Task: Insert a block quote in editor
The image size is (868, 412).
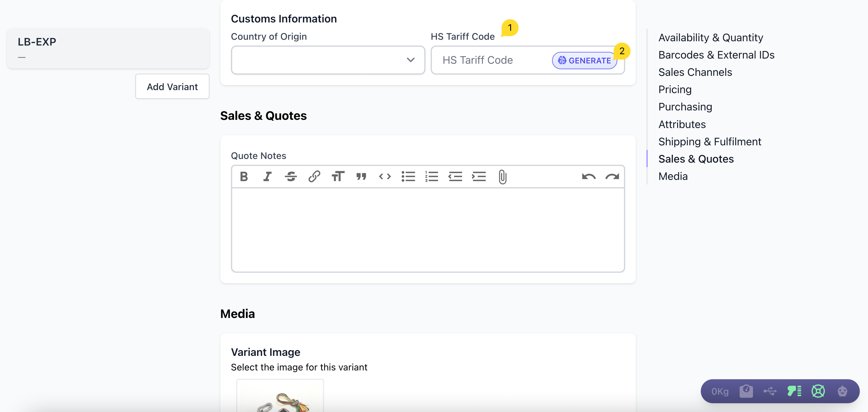Action: pos(361,177)
